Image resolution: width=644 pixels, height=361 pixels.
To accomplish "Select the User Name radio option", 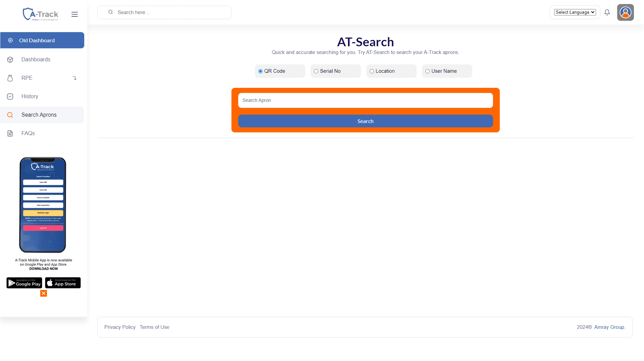I will click(x=427, y=71).
